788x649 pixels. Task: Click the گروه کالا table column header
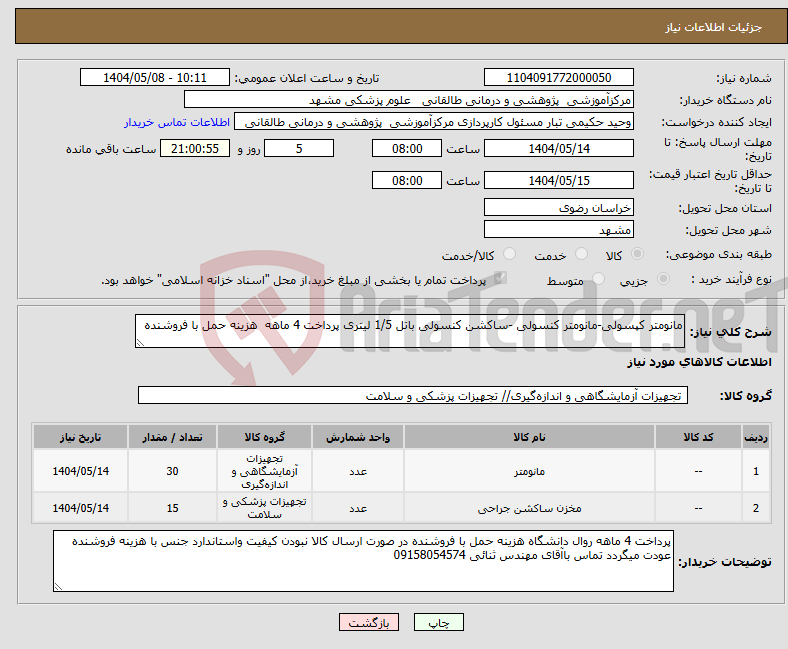[x=264, y=437]
